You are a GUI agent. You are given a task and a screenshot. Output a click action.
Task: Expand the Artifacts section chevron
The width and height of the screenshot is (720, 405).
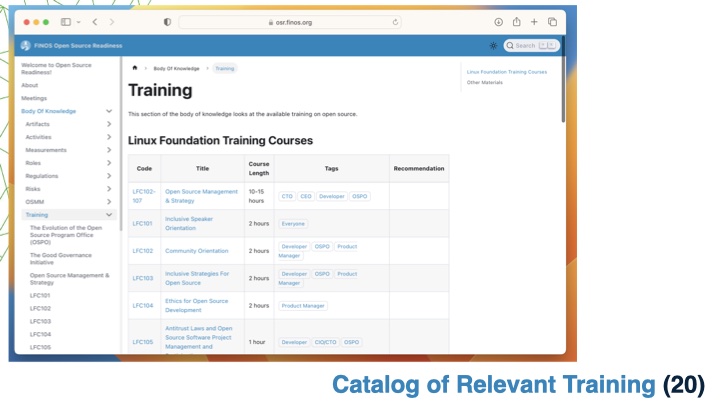tap(109, 124)
